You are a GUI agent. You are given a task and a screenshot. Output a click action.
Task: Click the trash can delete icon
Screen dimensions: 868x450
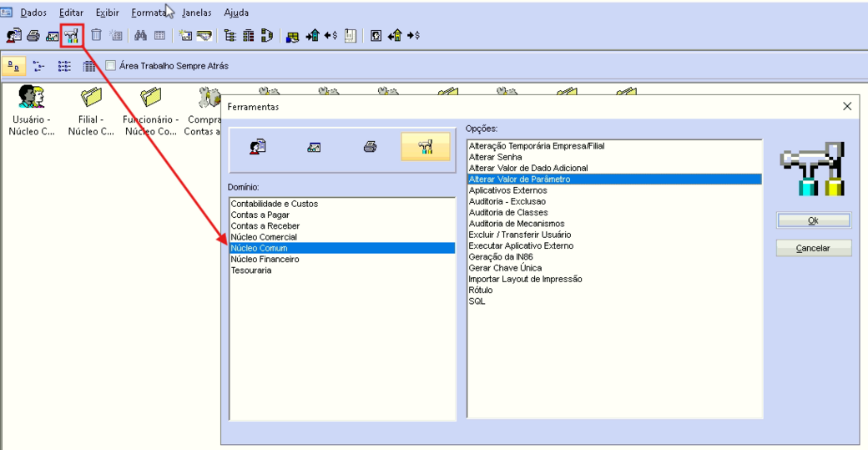(x=96, y=35)
